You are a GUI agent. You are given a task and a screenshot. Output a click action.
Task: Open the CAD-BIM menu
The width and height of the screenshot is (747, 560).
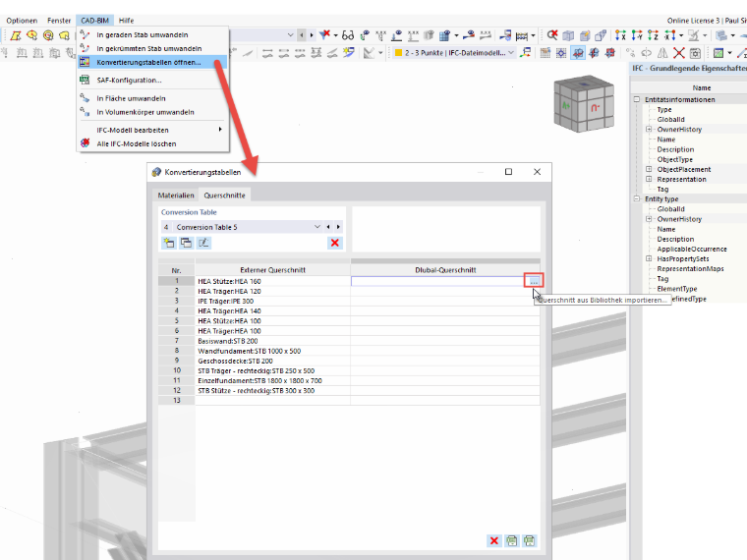point(94,21)
